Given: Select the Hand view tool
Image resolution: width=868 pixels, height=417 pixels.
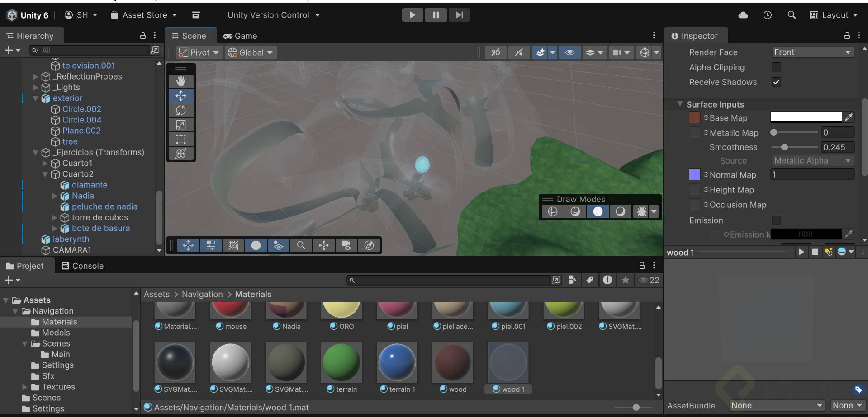Looking at the screenshot, I should [181, 81].
